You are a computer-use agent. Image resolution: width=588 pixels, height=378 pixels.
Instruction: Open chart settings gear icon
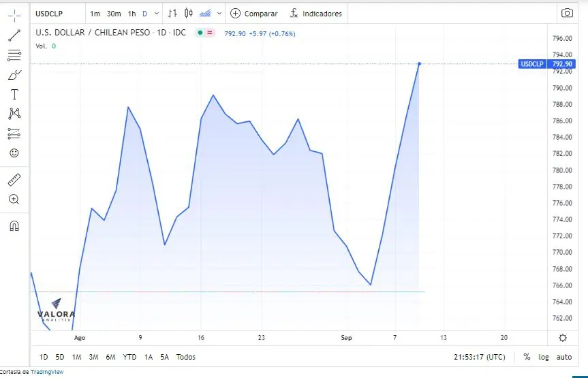click(563, 338)
